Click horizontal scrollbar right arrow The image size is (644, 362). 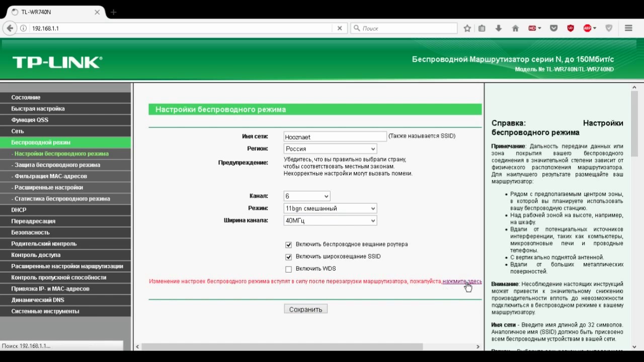pyautogui.click(x=478, y=346)
